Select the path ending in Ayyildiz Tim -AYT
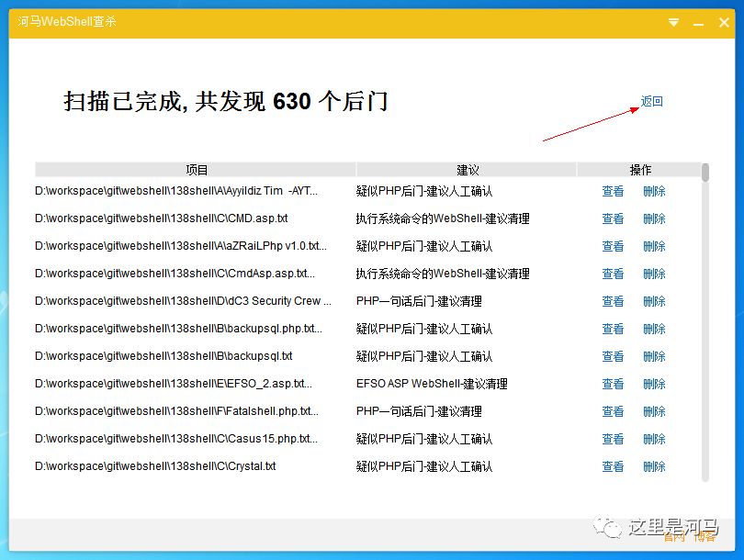 point(176,191)
